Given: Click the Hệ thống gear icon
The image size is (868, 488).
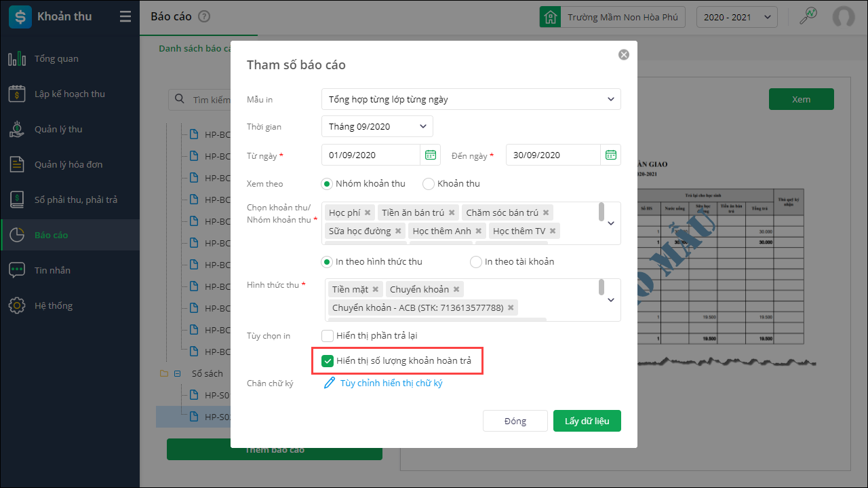Looking at the screenshot, I should (17, 305).
